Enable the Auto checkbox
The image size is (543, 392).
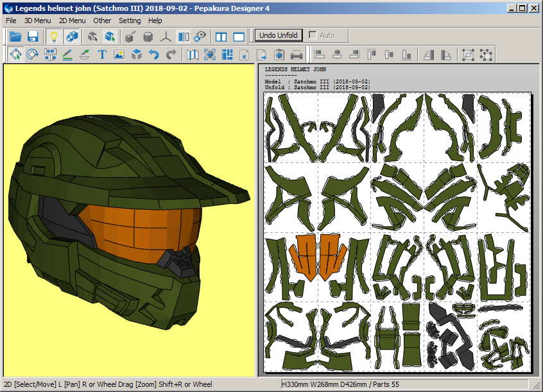(313, 35)
